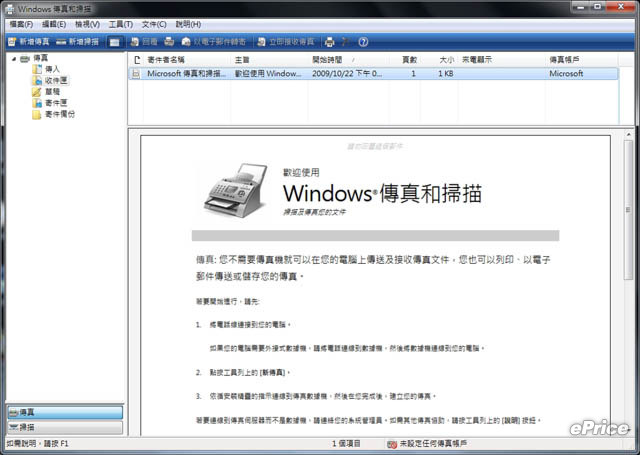Click the 1 KB size cell
The width and height of the screenshot is (640, 455).
tap(446, 74)
